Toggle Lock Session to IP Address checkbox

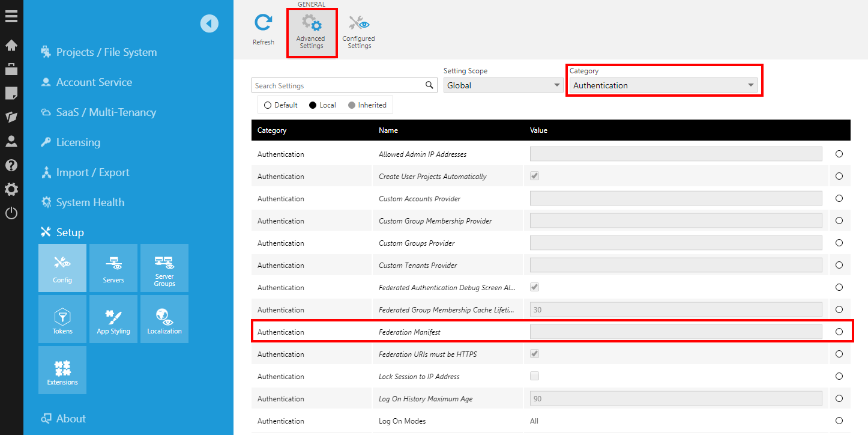pyautogui.click(x=534, y=376)
